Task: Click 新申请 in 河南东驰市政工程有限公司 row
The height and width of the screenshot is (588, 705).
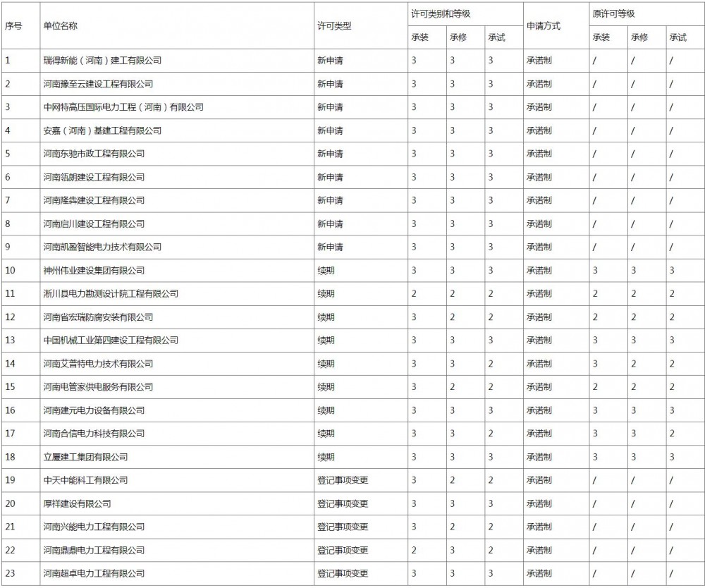Action: tap(330, 154)
